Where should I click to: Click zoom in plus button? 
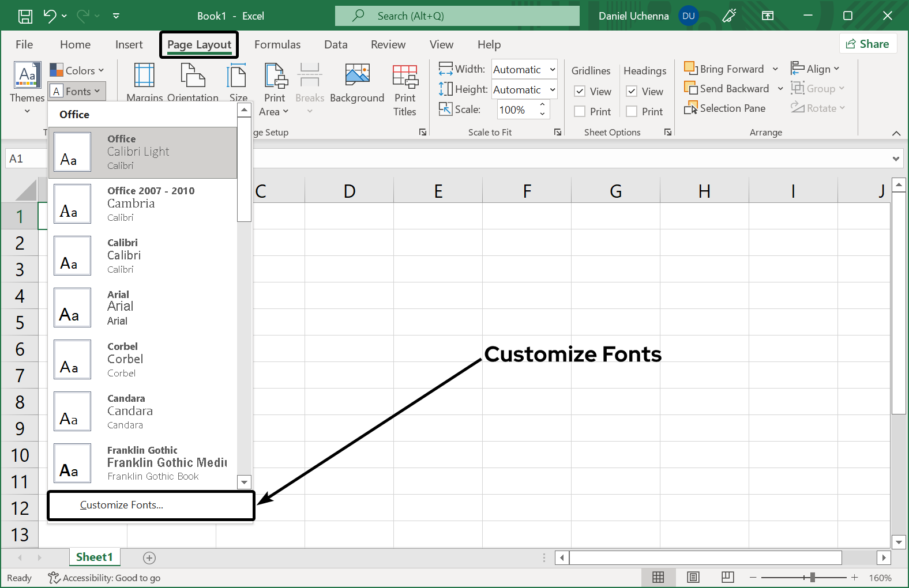tap(855, 577)
